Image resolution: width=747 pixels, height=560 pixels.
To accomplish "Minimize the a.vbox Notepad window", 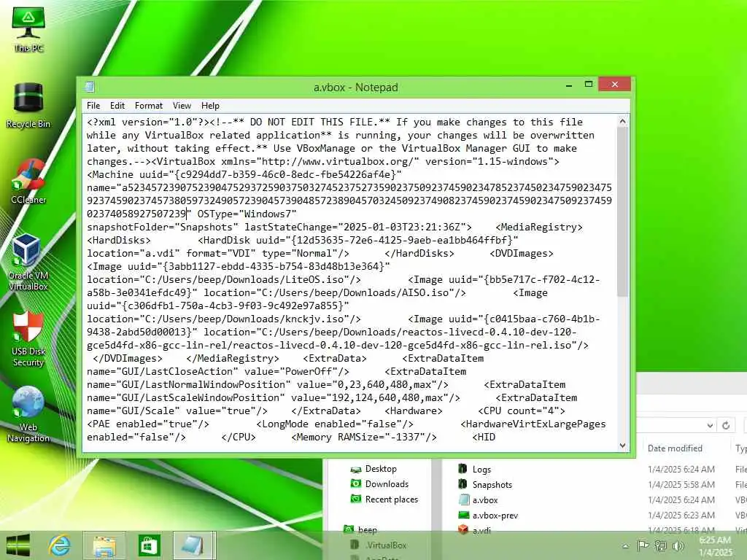I will 569,85.
